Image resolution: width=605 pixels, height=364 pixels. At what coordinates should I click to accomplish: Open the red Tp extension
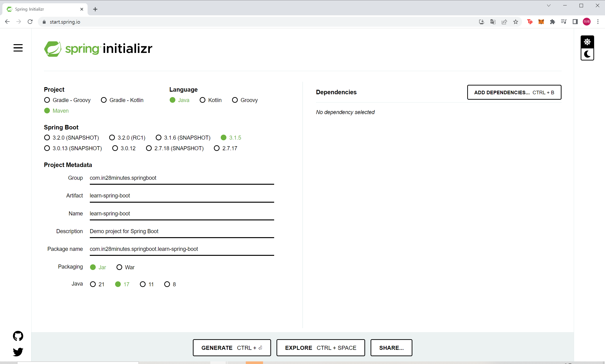[530, 22]
